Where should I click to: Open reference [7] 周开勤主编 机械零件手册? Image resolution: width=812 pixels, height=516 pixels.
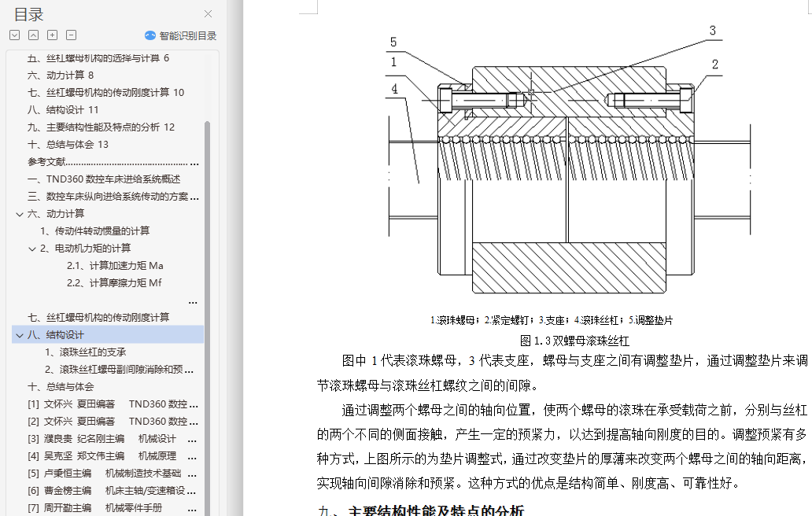coord(113,508)
